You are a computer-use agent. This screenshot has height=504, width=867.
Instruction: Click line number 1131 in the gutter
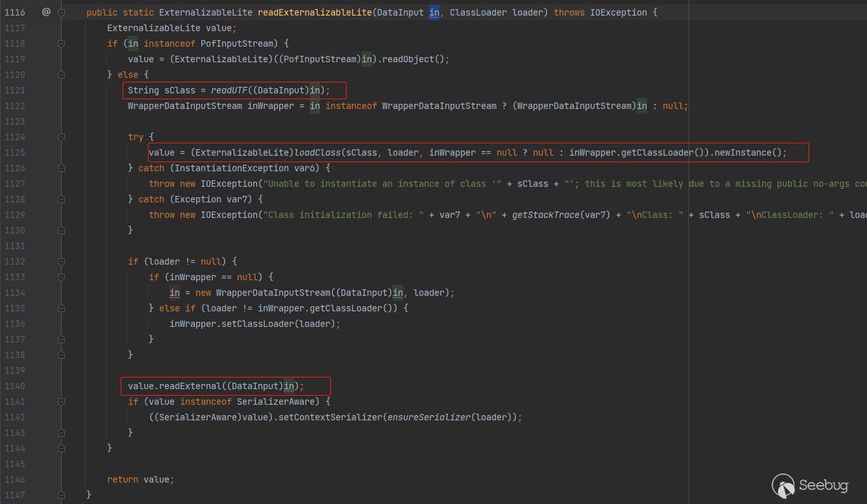(x=14, y=246)
